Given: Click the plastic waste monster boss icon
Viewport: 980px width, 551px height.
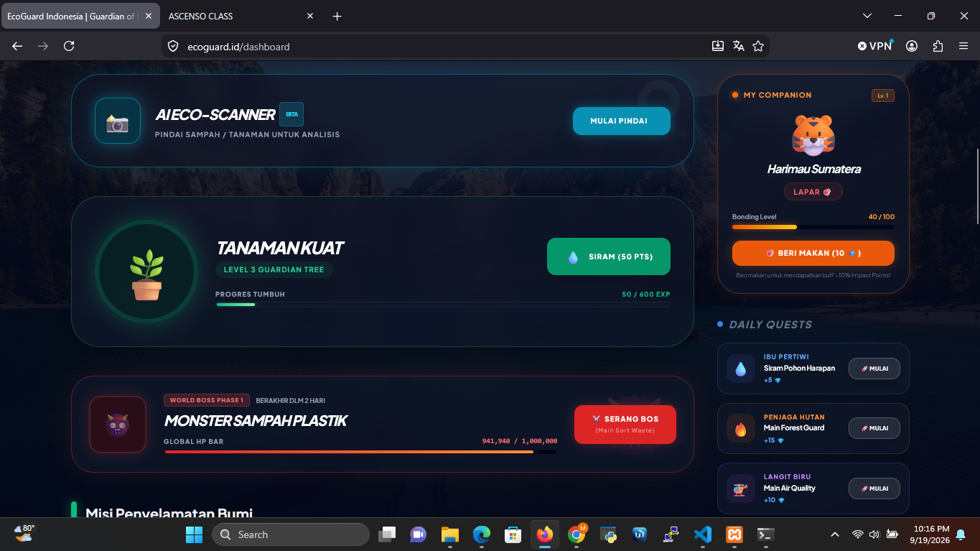Looking at the screenshot, I should [x=118, y=425].
